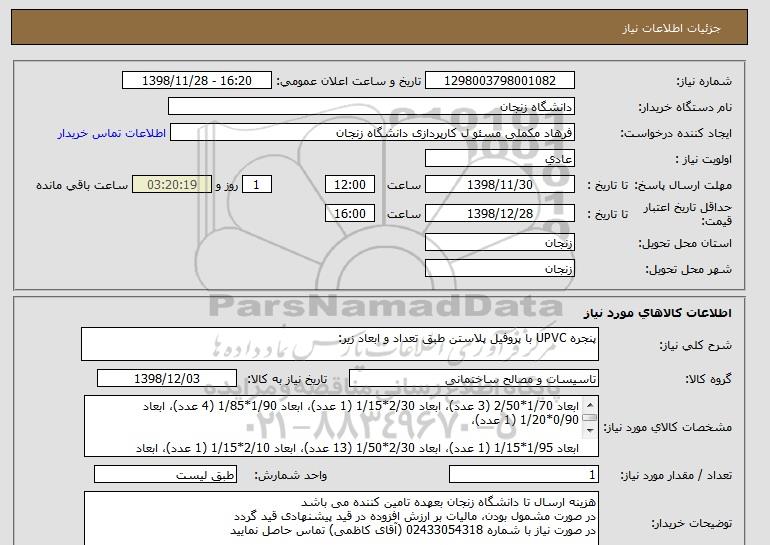Click the header title جزئیات اطلاعات نیاز

click(671, 28)
